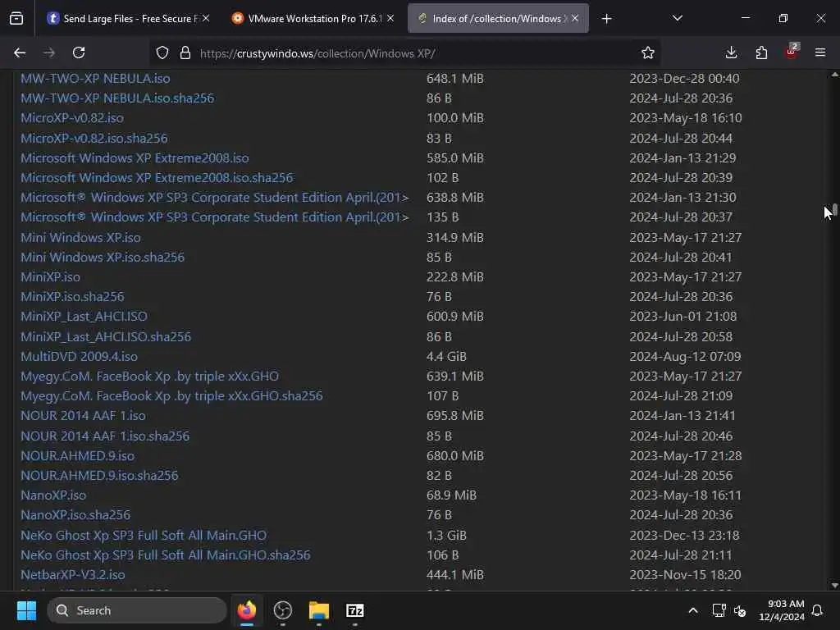Click the scrollbar up arrow
This screenshot has width=840, height=630.
[x=834, y=75]
